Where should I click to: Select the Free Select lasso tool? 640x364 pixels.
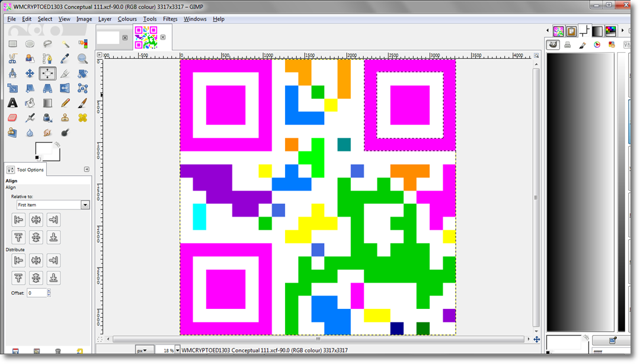[47, 44]
